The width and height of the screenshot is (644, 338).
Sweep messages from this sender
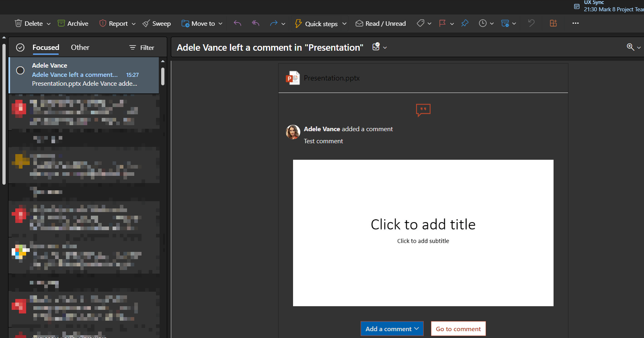tap(156, 23)
